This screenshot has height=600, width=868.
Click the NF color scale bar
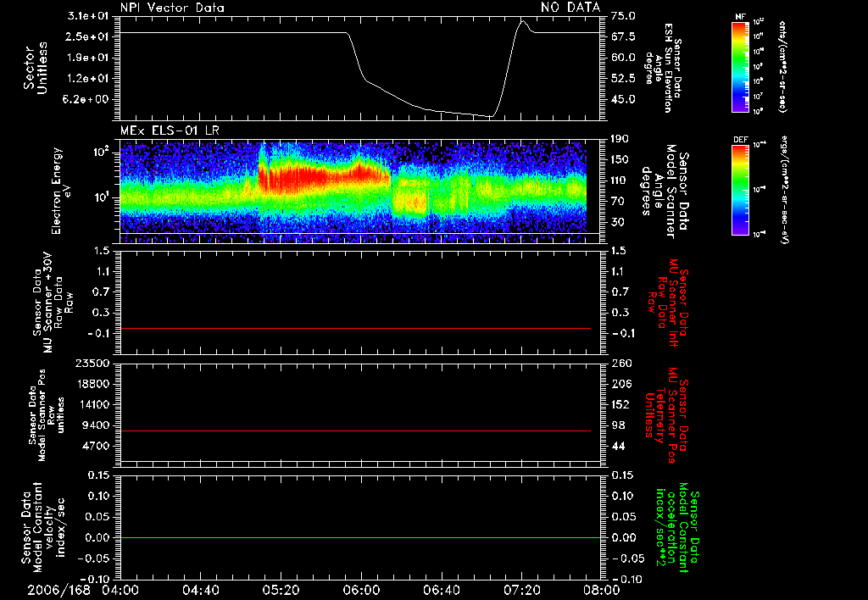pyautogui.click(x=740, y=66)
